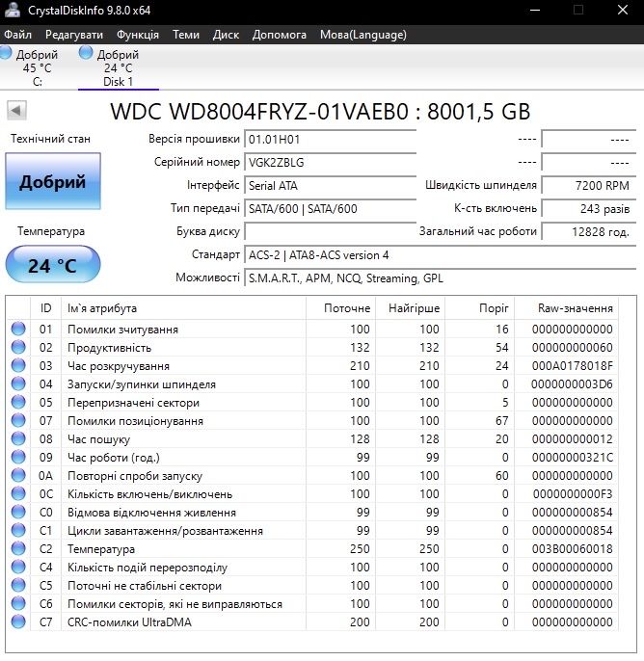
Task: Click the features field S.M.A.R.T., APM, NCQ
Action: point(440,278)
